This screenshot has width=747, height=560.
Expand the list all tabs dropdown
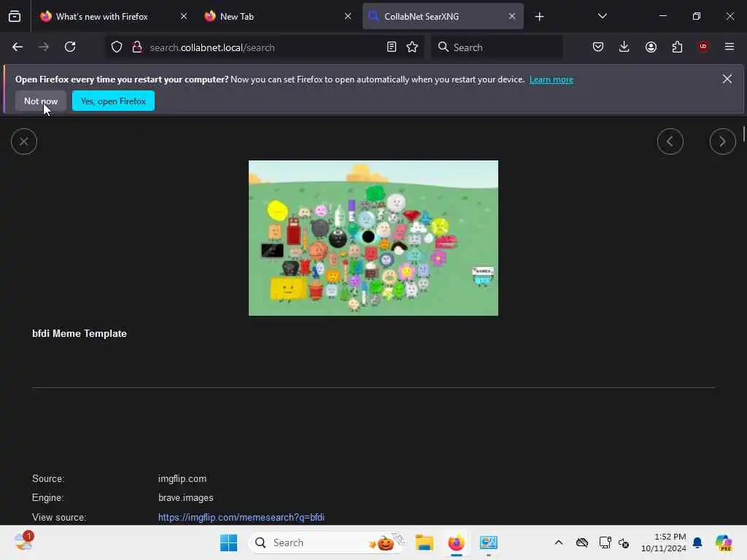(602, 17)
